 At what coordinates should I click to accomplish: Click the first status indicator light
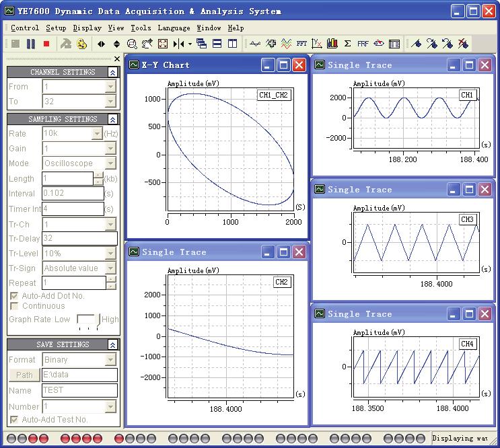point(11,439)
